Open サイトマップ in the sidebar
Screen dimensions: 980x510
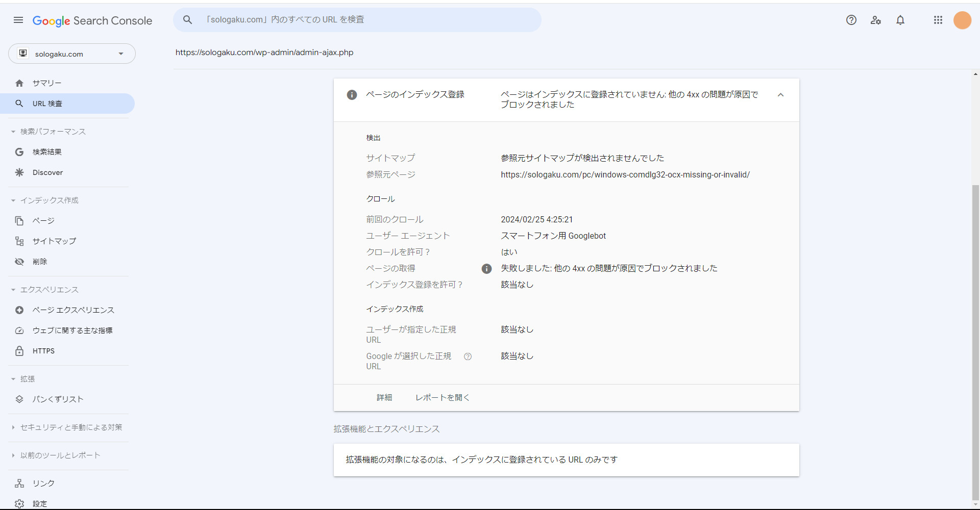pos(54,241)
